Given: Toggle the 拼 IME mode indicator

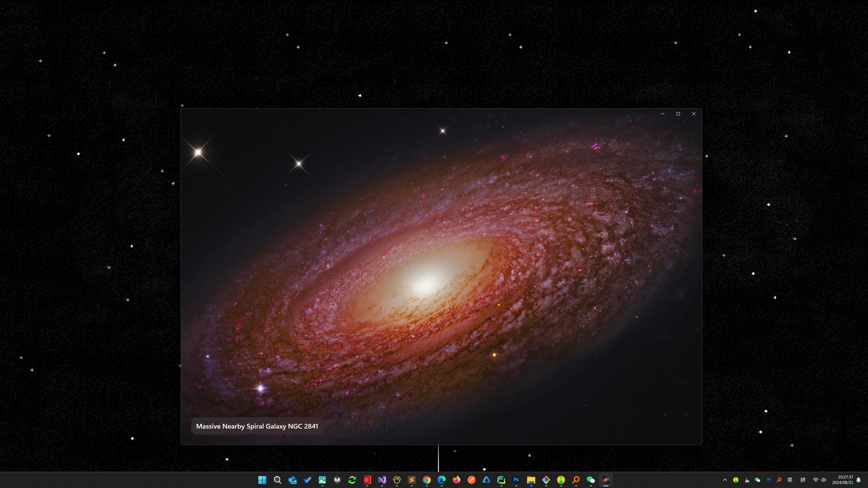Looking at the screenshot, I should (803, 480).
